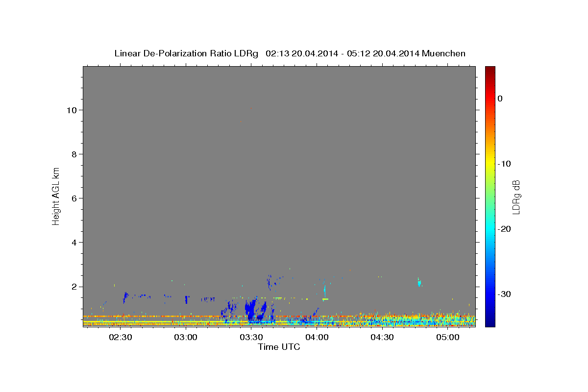Click the 04:30 time axis label
The width and height of the screenshot is (588, 392).
click(x=382, y=338)
